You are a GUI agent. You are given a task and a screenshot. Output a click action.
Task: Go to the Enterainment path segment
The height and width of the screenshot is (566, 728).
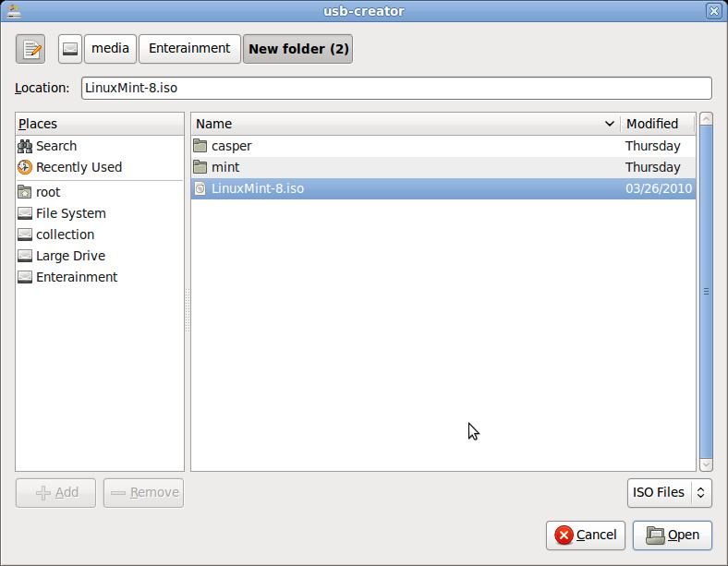point(189,49)
